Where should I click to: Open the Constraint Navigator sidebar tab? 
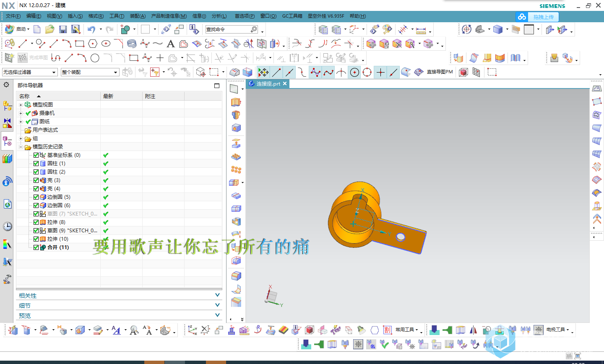[x=7, y=123]
